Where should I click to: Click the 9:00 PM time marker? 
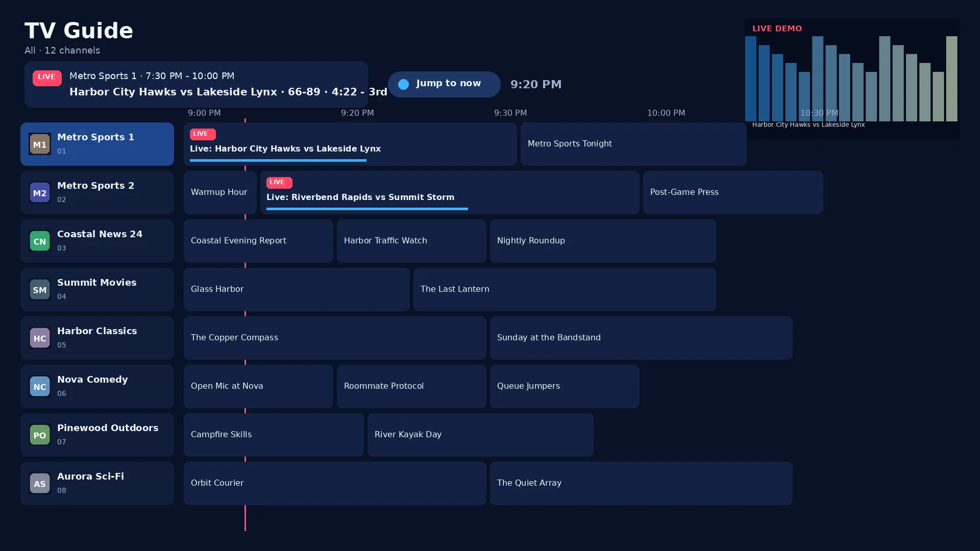coord(204,113)
